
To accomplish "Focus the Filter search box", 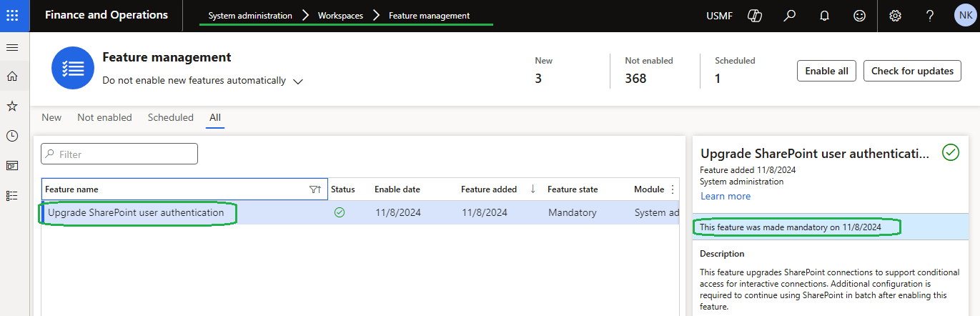I will point(119,154).
